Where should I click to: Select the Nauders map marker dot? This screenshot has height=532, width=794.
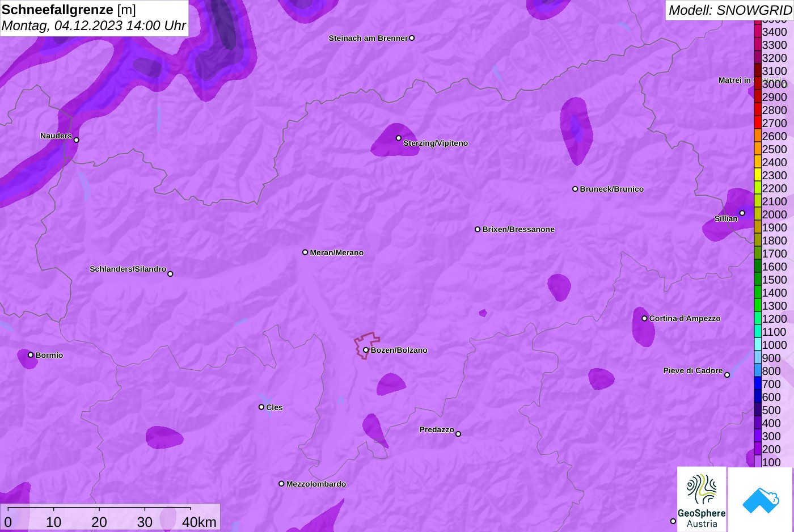(x=77, y=140)
